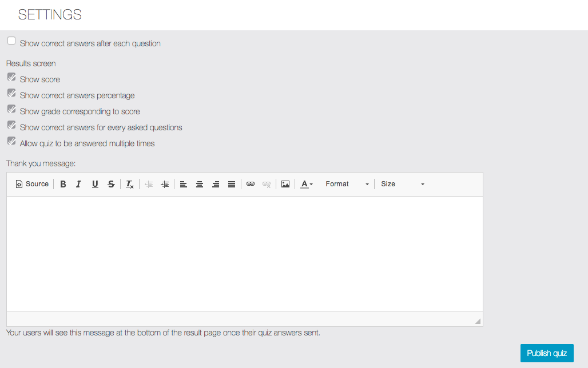Enable Show correct answers after each question

[11, 41]
